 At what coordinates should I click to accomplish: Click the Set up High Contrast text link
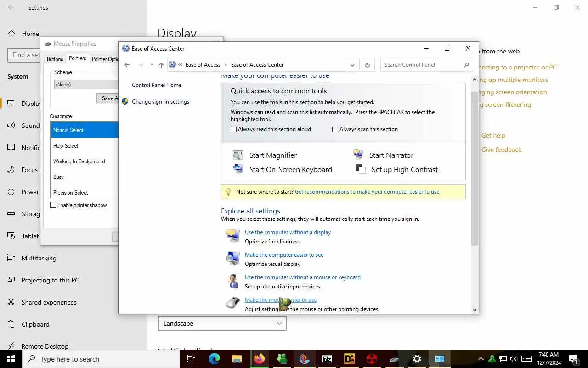pos(405,170)
